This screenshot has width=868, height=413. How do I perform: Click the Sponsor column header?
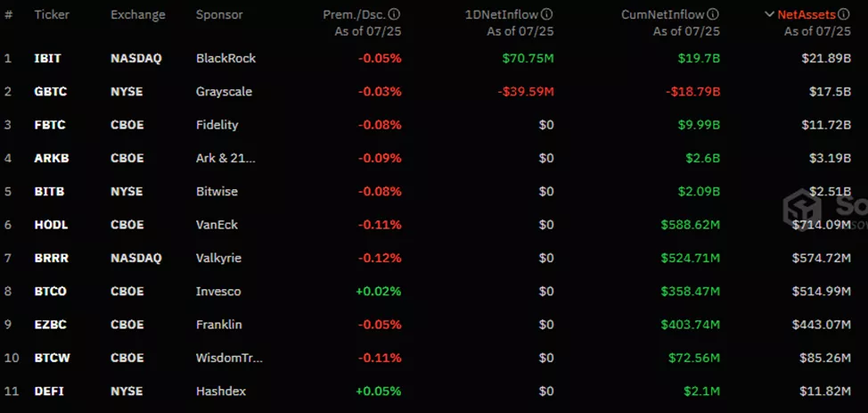click(x=219, y=15)
